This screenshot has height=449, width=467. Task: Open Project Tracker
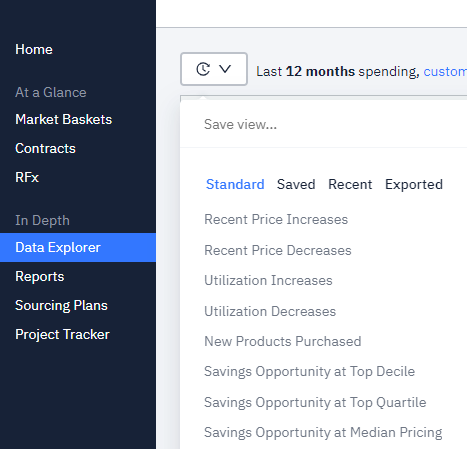(62, 334)
